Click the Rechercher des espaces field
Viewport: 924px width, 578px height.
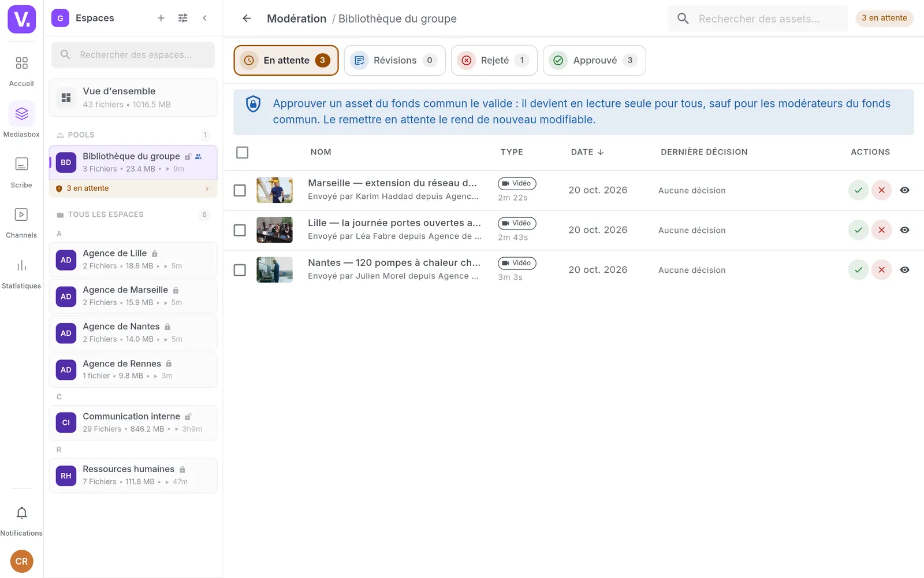(x=133, y=54)
